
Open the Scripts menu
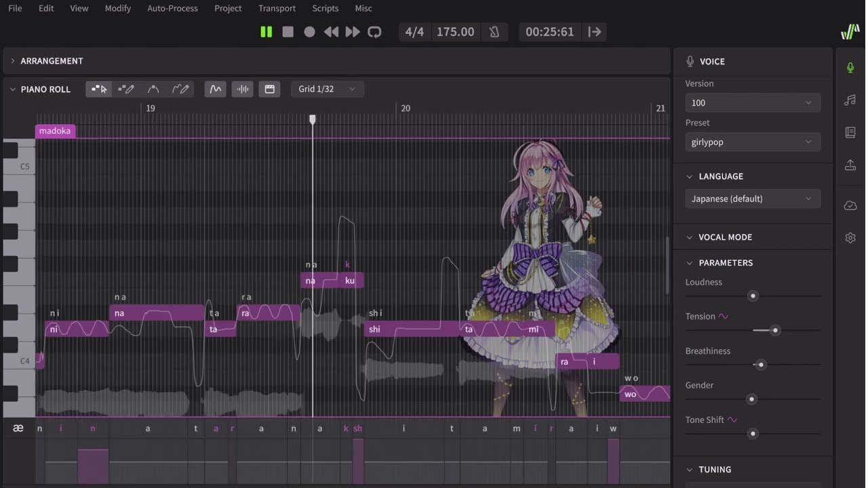325,8
